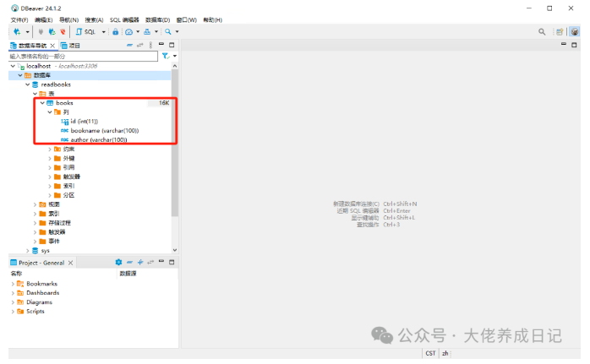
Task: Close the Project - General tab
Action: coord(70,263)
